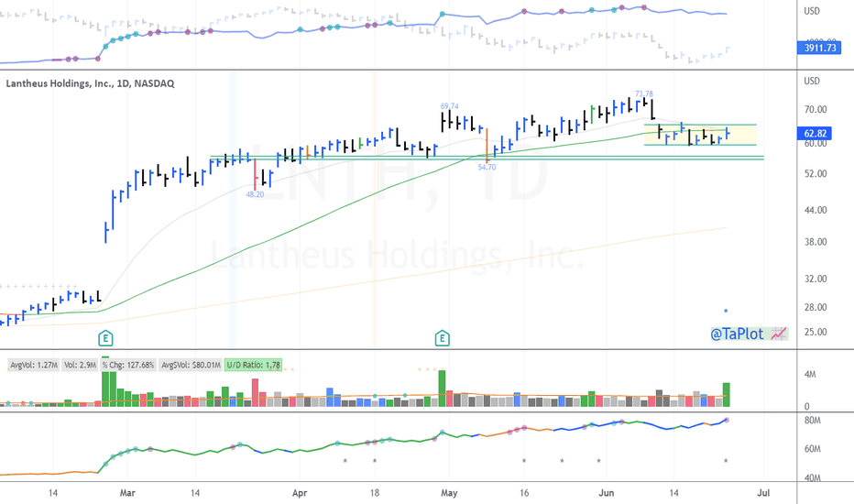Click the 60M indicator axis label
Image resolution: width=854 pixels, height=504 pixels.
tap(813, 449)
